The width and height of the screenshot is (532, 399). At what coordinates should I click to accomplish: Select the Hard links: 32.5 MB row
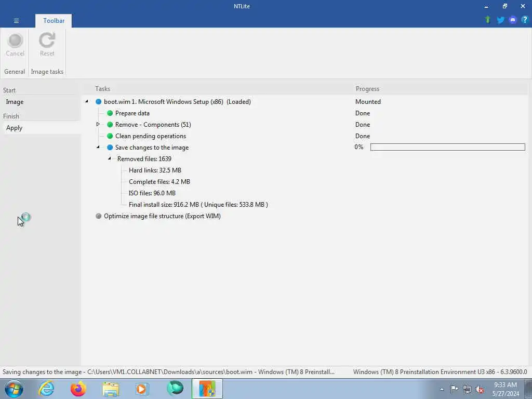point(155,170)
